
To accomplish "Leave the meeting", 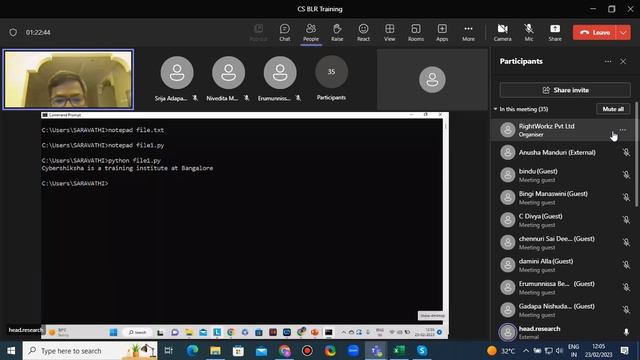I will (x=595, y=33).
